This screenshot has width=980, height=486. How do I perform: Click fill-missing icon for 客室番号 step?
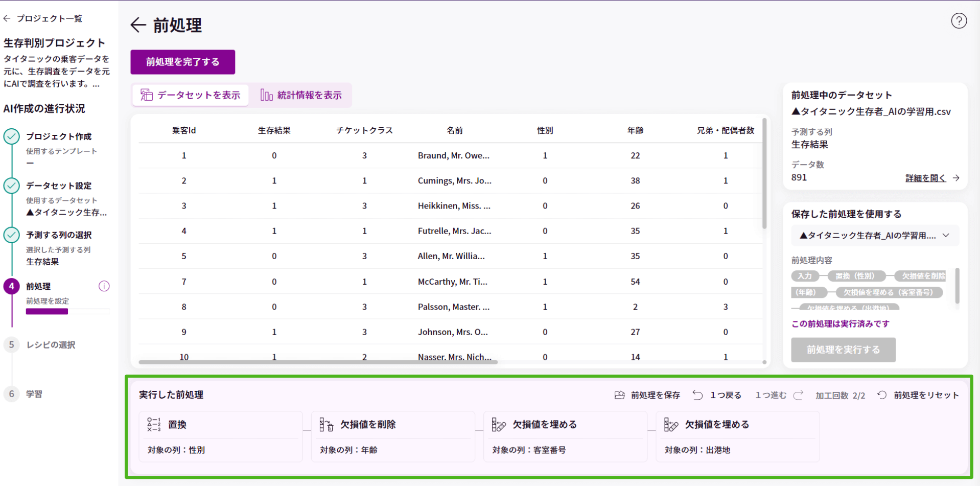click(498, 424)
